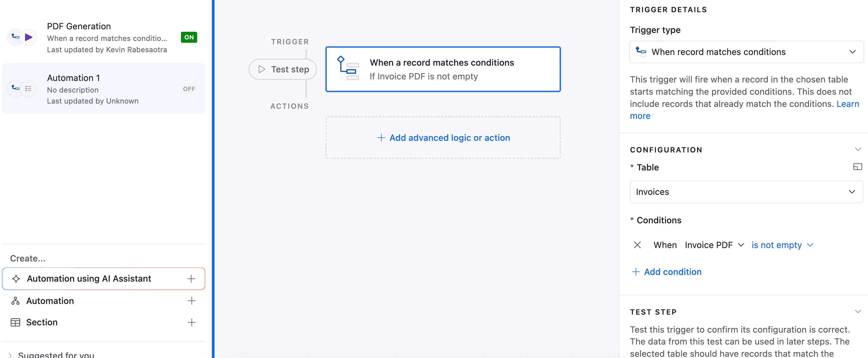
Task: Open the Trigger type dropdown
Action: [746, 52]
